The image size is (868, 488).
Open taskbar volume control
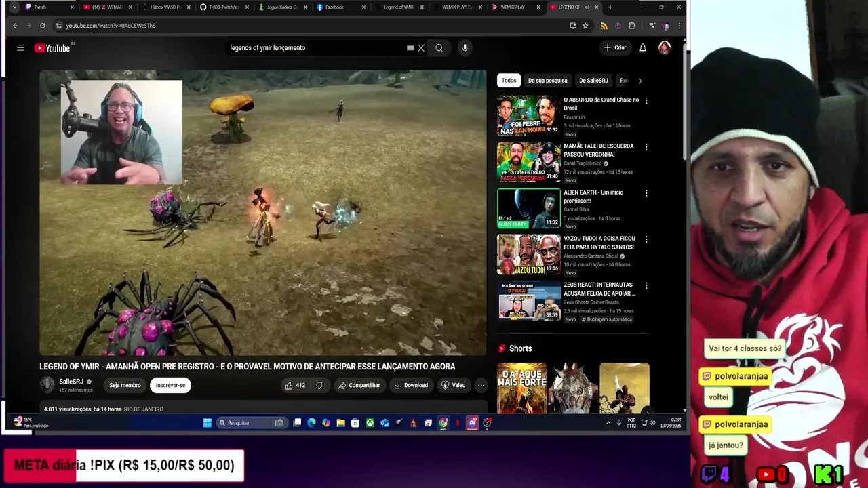[652, 423]
